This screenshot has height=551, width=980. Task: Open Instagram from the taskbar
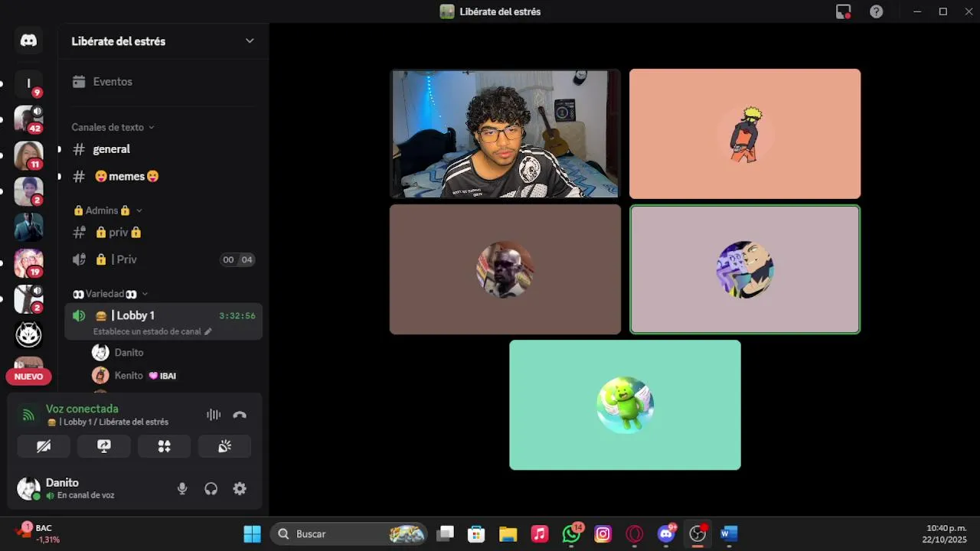(603, 534)
